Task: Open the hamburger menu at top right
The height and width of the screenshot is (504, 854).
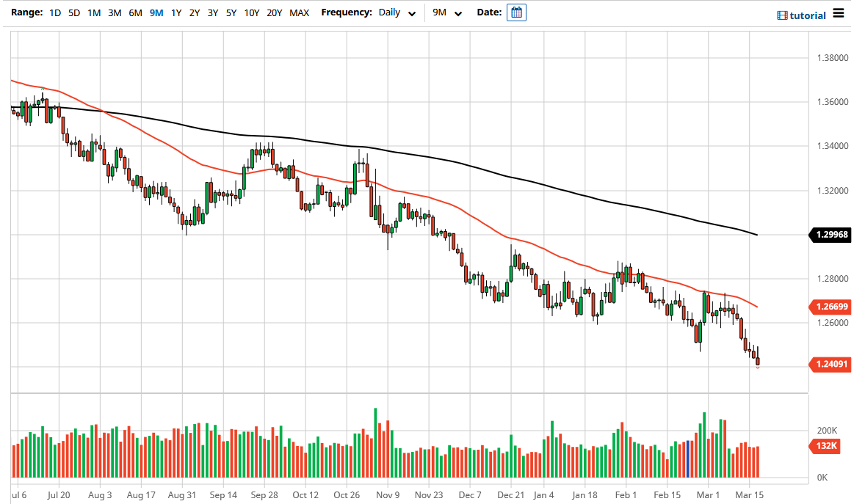Action: 840,13
